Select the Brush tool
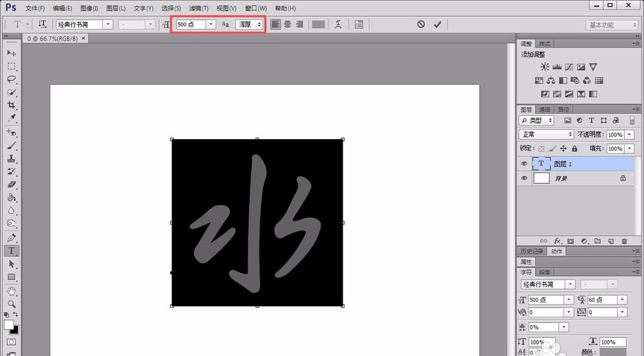 pos(12,145)
